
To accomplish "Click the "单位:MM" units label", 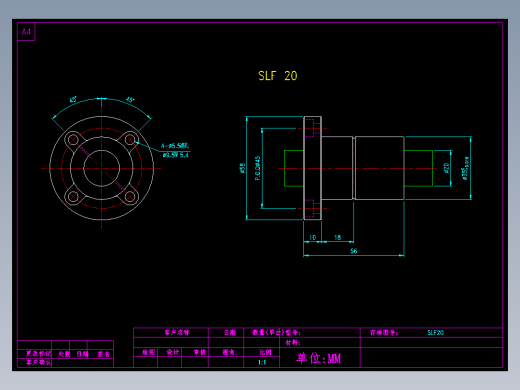I will (x=319, y=358).
